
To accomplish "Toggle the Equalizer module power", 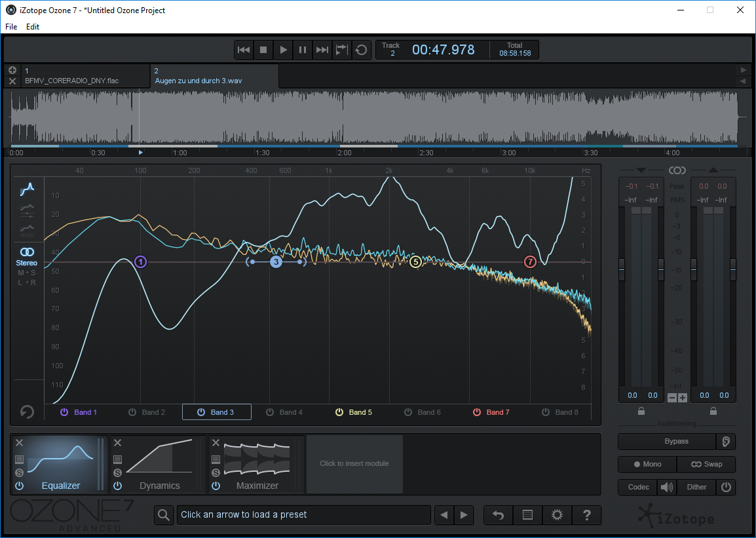I will point(19,486).
